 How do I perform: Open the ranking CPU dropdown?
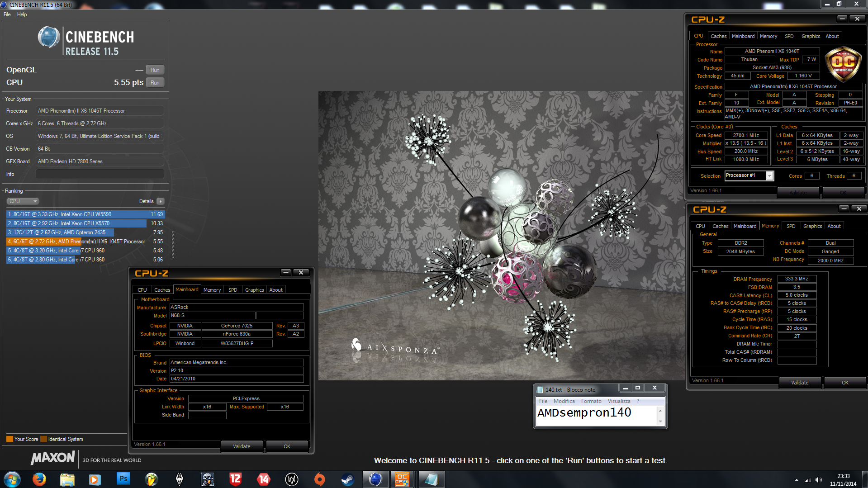point(23,201)
